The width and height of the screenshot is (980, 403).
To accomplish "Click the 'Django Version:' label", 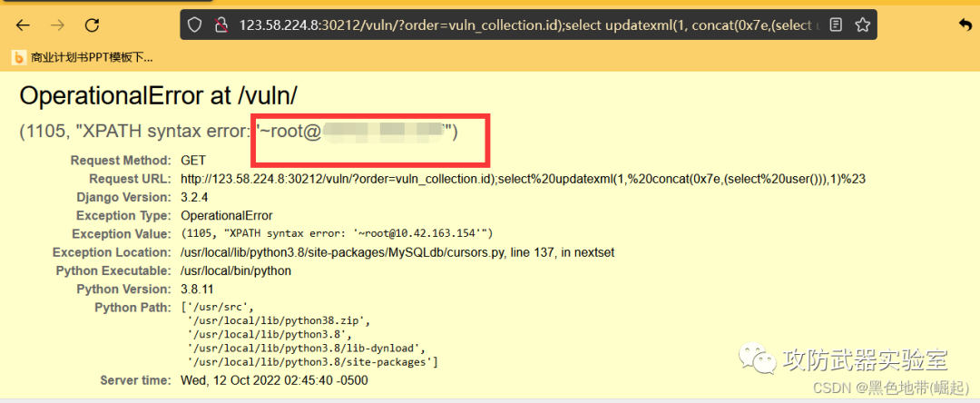I will 123,198.
